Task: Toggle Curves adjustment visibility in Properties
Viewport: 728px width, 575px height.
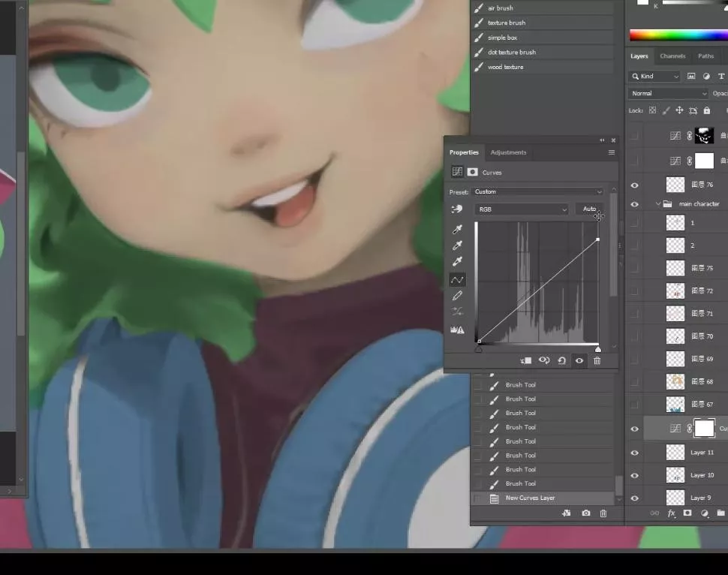Action: 579,361
